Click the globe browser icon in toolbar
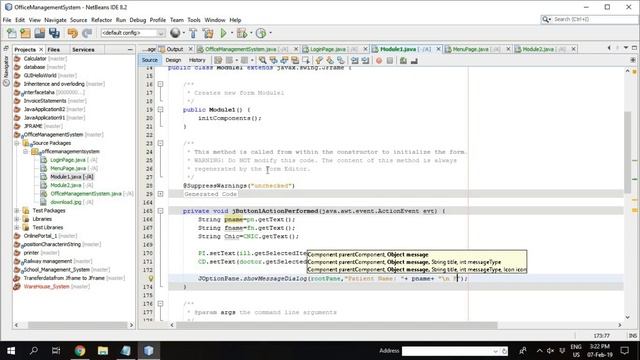The width and height of the screenshot is (640, 360). pyautogui.click(x=175, y=33)
